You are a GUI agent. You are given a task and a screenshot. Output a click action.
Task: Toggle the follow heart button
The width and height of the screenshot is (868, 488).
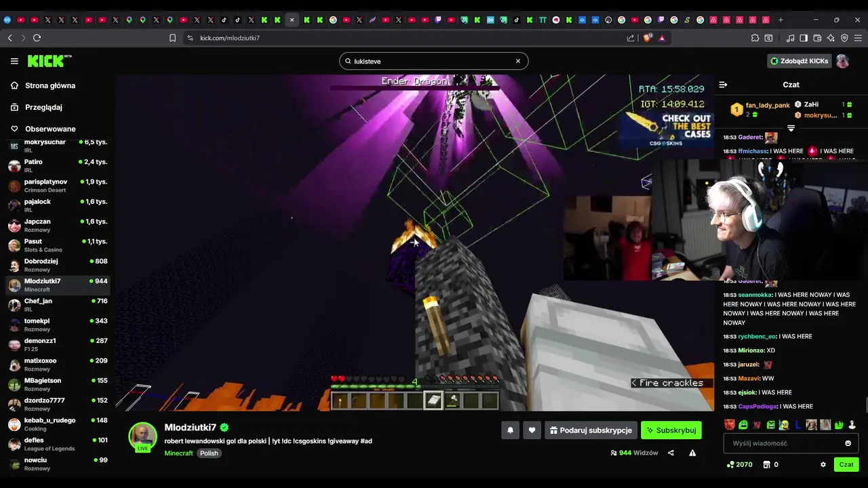point(532,430)
